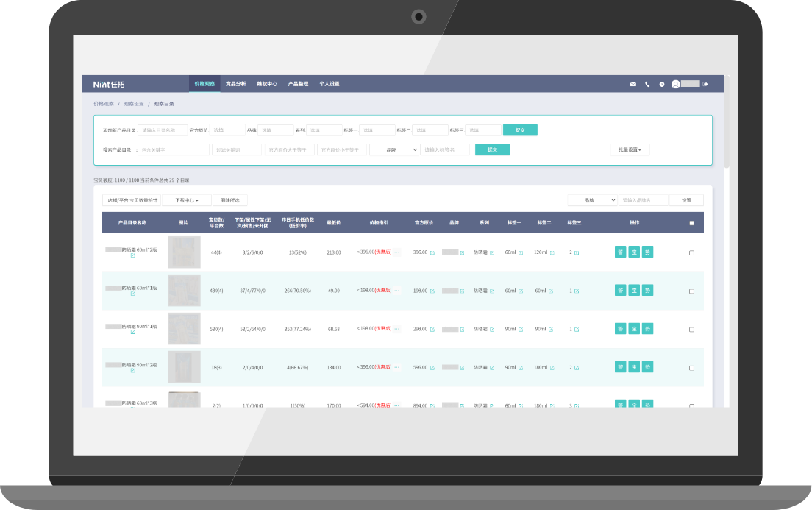The height and width of the screenshot is (510, 812).
Task: Click 店铺/平台 宝贝数量统计 button
Action: [132, 200]
